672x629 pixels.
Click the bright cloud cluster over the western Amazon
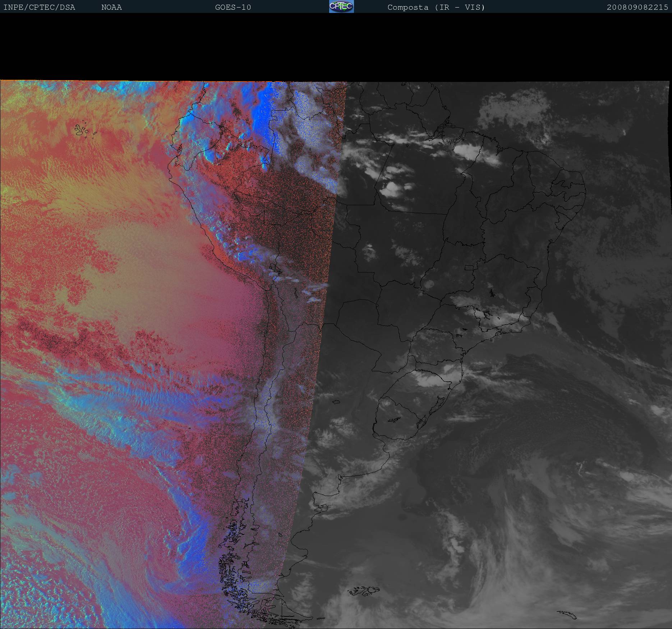tap(395, 189)
